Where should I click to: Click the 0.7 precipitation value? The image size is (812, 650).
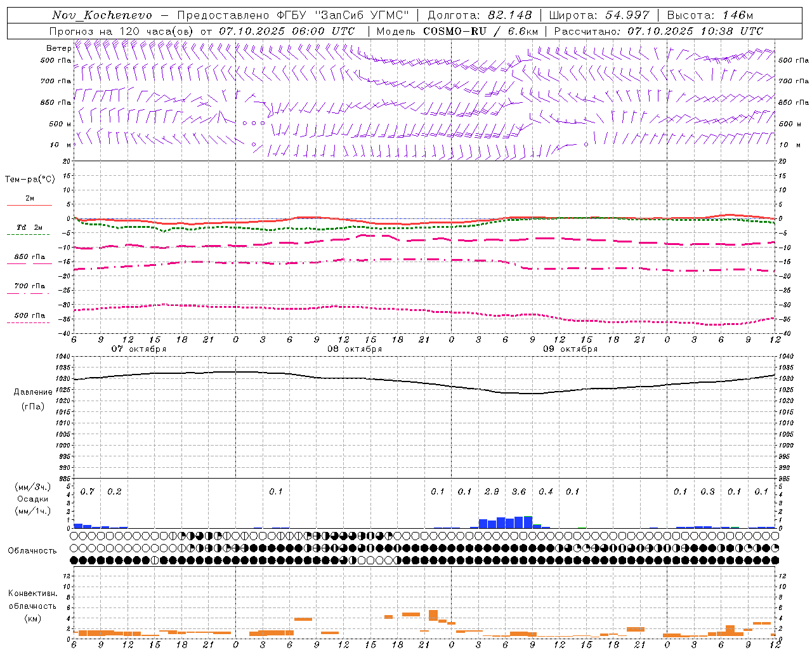pyautogui.click(x=88, y=491)
